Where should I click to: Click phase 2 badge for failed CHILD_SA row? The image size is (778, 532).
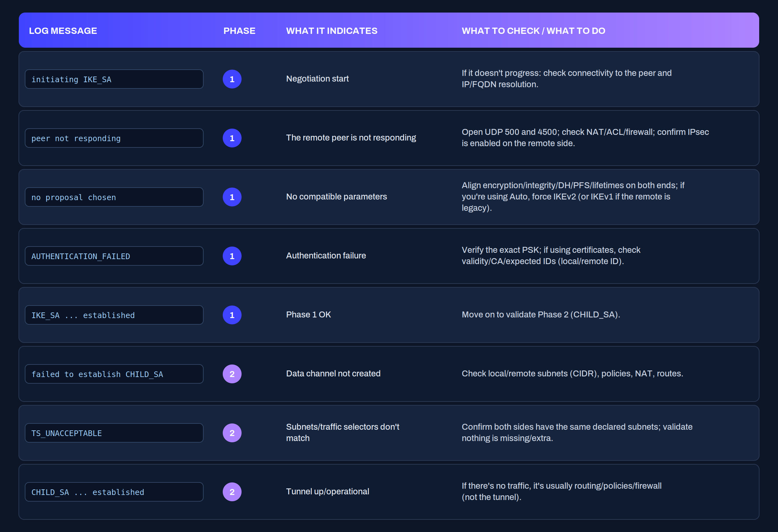point(232,374)
